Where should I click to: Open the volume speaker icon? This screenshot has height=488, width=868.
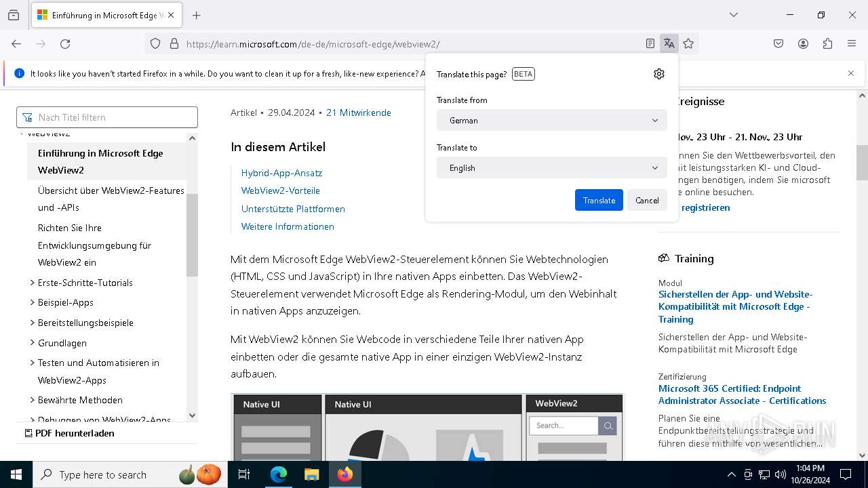pyautogui.click(x=781, y=474)
